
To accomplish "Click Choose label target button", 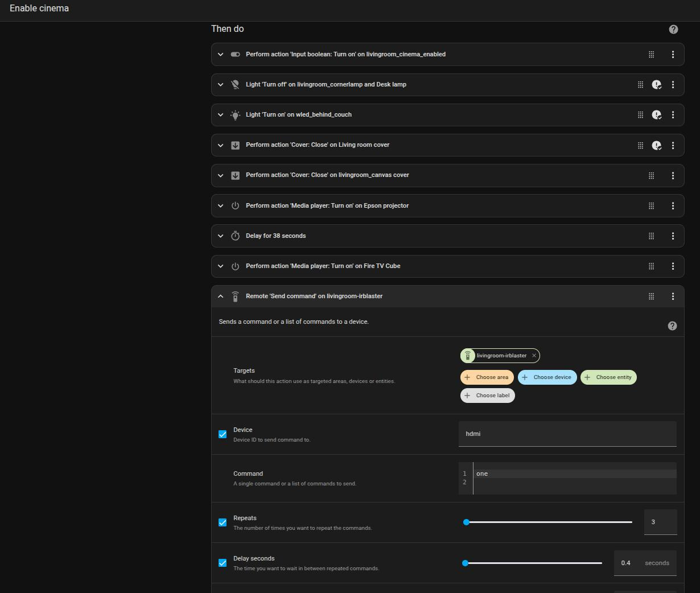I will pyautogui.click(x=488, y=396).
